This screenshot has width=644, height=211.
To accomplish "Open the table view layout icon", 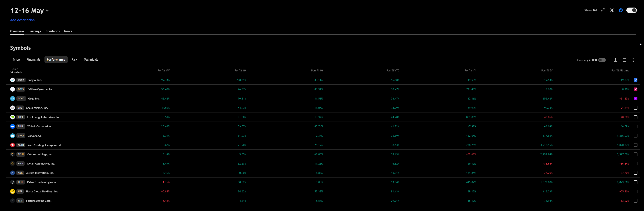I will (x=624, y=60).
